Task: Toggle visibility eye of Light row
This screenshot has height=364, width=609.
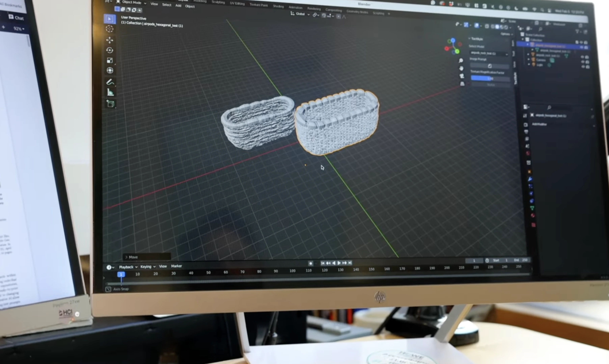Action: coord(583,67)
